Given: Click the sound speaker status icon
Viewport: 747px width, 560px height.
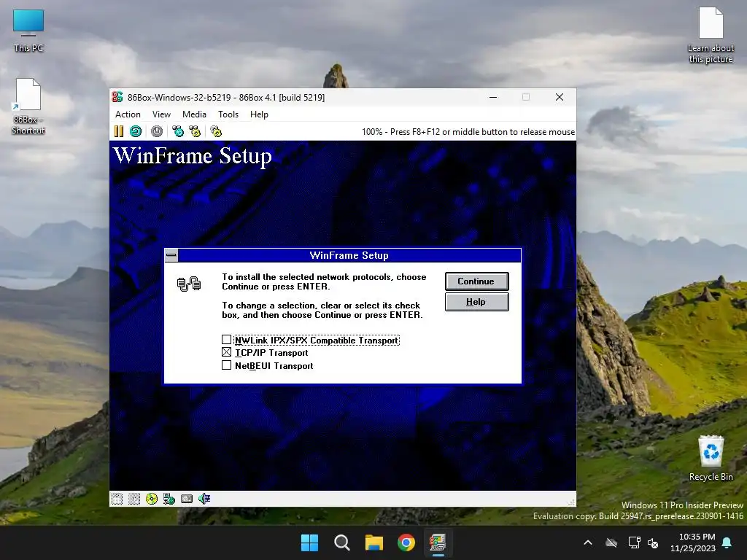Looking at the screenshot, I should [204, 499].
